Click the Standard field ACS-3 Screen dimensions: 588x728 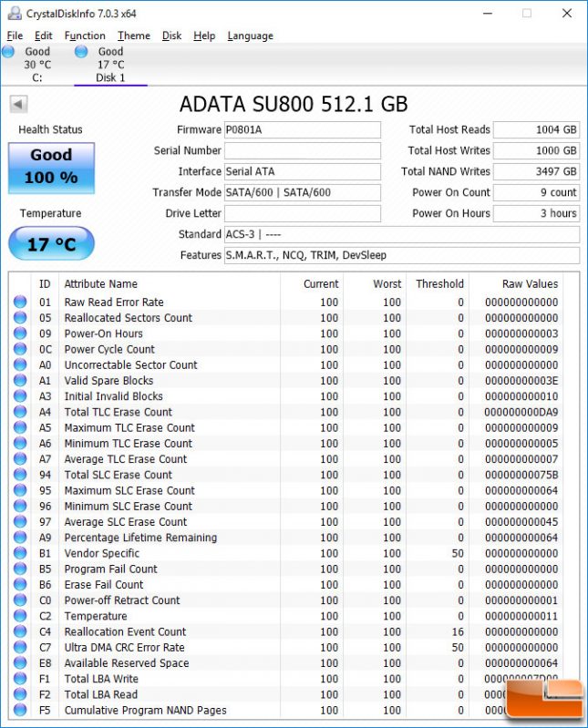pyautogui.click(x=402, y=234)
